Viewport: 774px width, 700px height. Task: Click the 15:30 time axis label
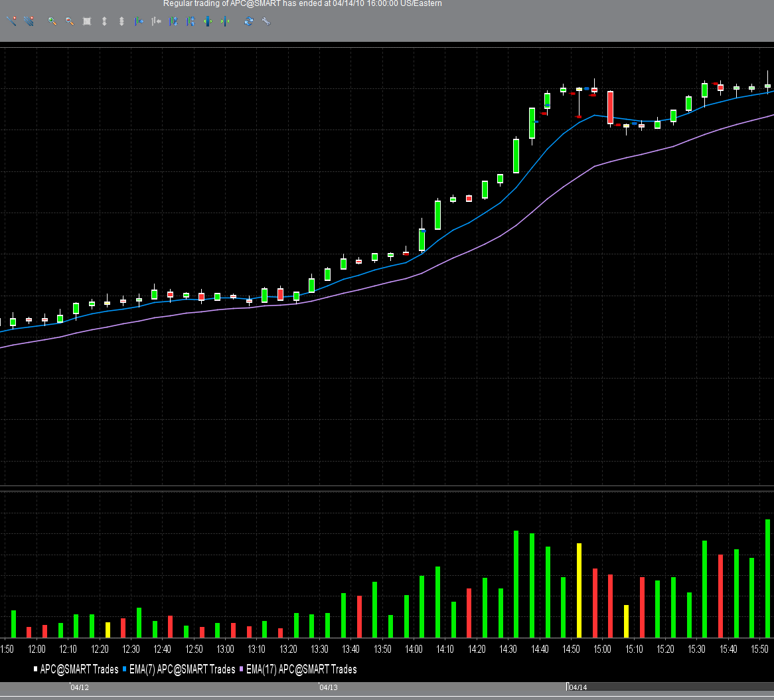[x=696, y=649]
